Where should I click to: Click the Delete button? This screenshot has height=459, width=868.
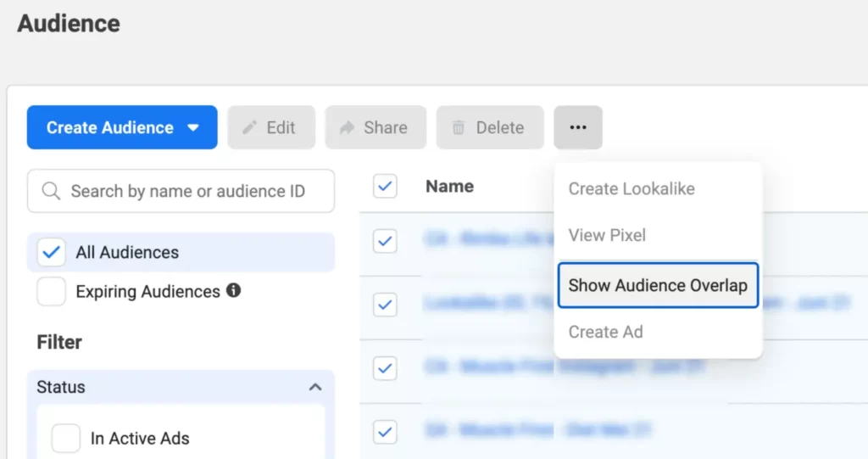click(490, 127)
